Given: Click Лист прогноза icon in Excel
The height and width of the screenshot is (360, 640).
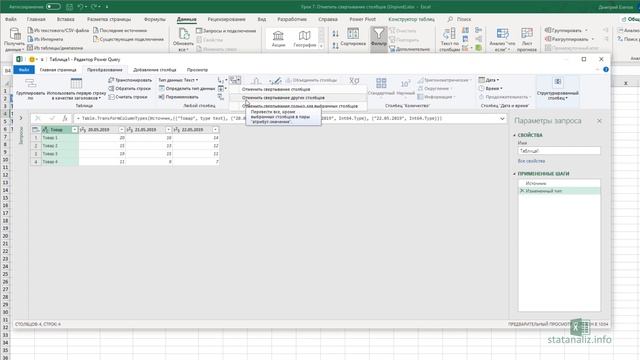Looking at the screenshot, I should point(527,33).
